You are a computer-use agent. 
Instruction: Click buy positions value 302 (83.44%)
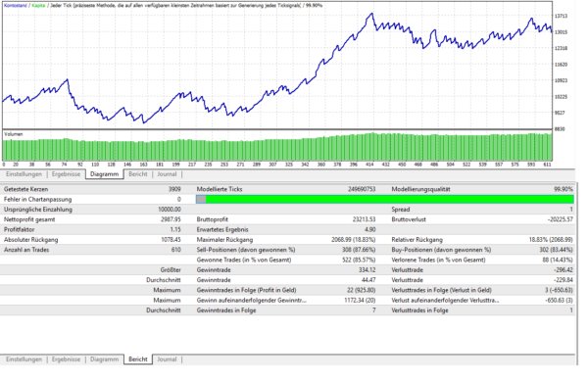[x=556, y=250]
